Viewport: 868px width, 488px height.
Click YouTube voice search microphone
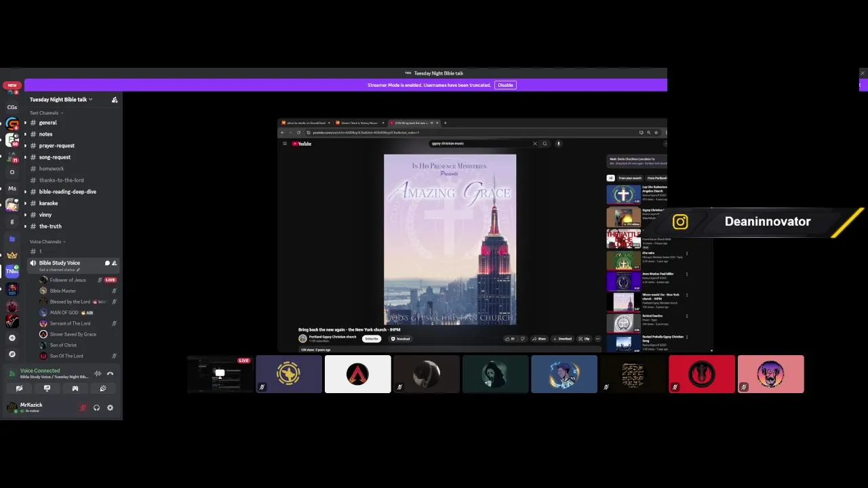pyautogui.click(x=558, y=144)
